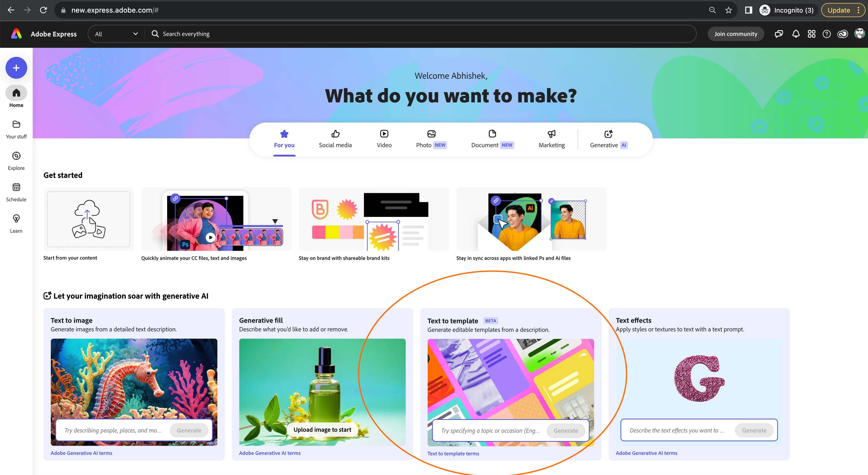Click Join community button
This screenshot has width=868, height=475.
coord(736,34)
